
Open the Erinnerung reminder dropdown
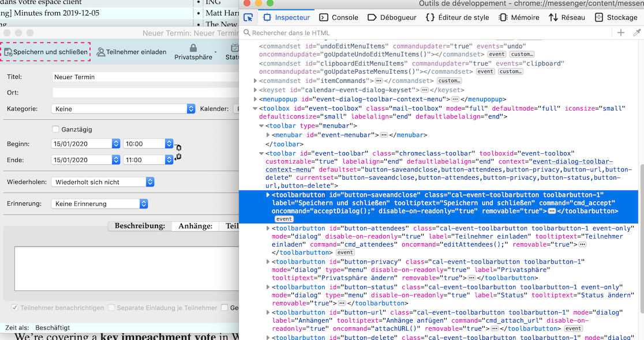[99, 203]
